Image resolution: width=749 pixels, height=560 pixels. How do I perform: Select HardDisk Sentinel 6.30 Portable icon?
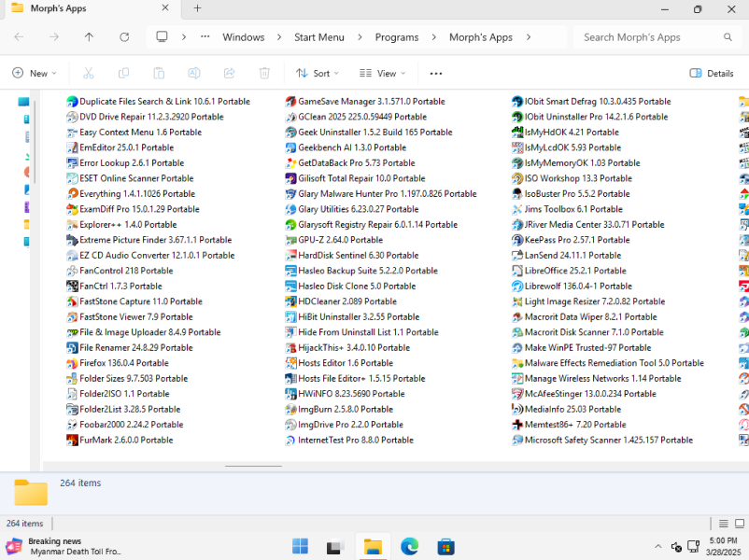[x=290, y=256]
